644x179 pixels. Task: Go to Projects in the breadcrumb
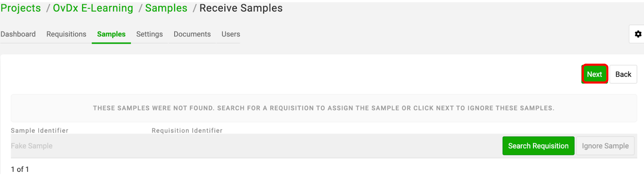[21, 8]
